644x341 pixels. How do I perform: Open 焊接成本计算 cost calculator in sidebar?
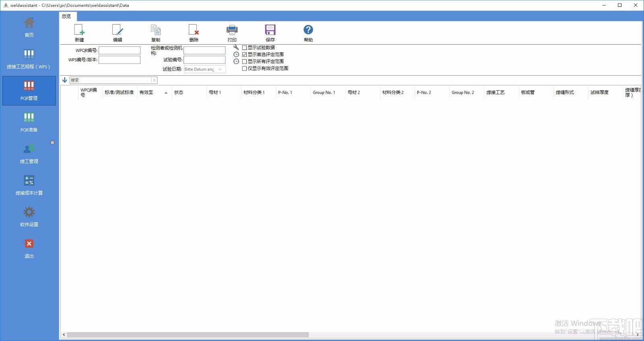pos(29,185)
